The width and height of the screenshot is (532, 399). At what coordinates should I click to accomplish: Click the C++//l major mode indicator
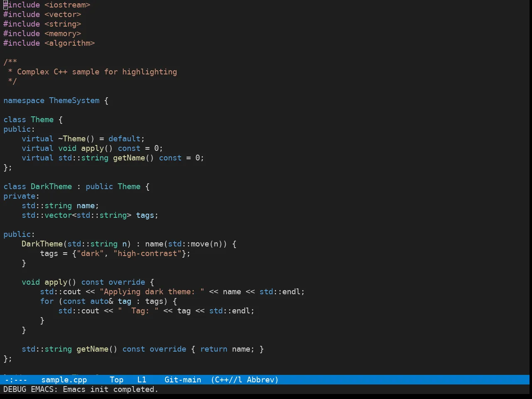pos(227,380)
